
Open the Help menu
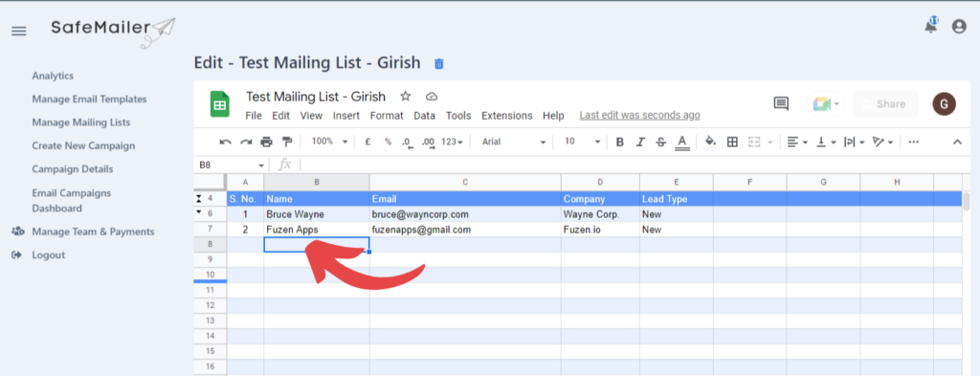(x=553, y=116)
